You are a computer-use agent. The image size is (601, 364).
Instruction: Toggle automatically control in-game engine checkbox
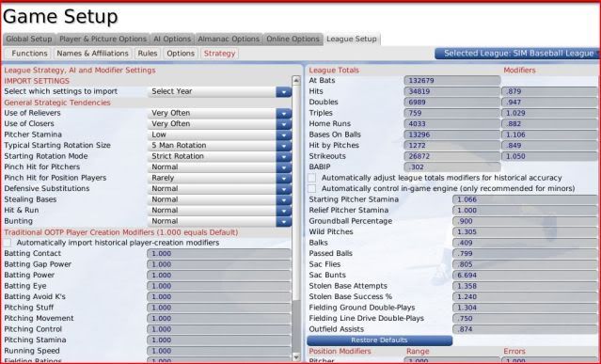[x=312, y=188]
